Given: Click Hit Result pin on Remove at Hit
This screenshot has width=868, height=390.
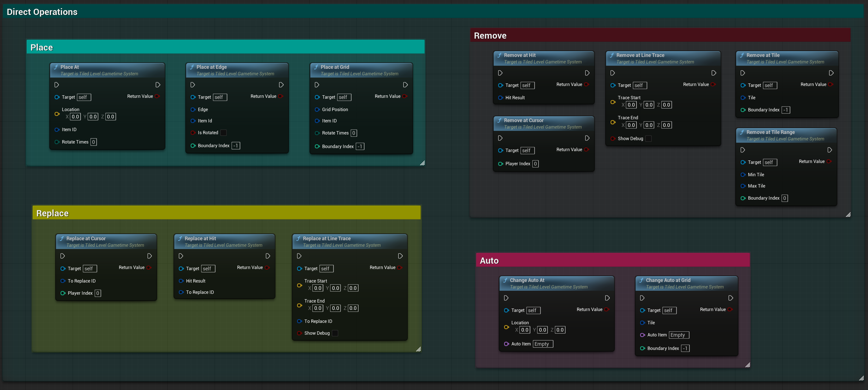Looking at the screenshot, I should coord(500,98).
